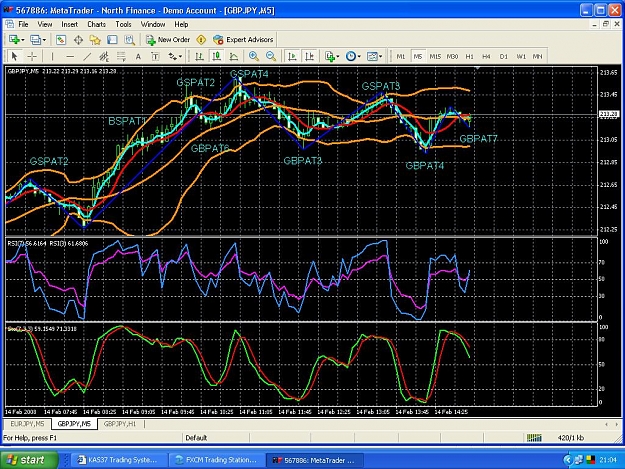This screenshot has width=625, height=469.
Task: Toggle chart shift
Action: [309, 56]
